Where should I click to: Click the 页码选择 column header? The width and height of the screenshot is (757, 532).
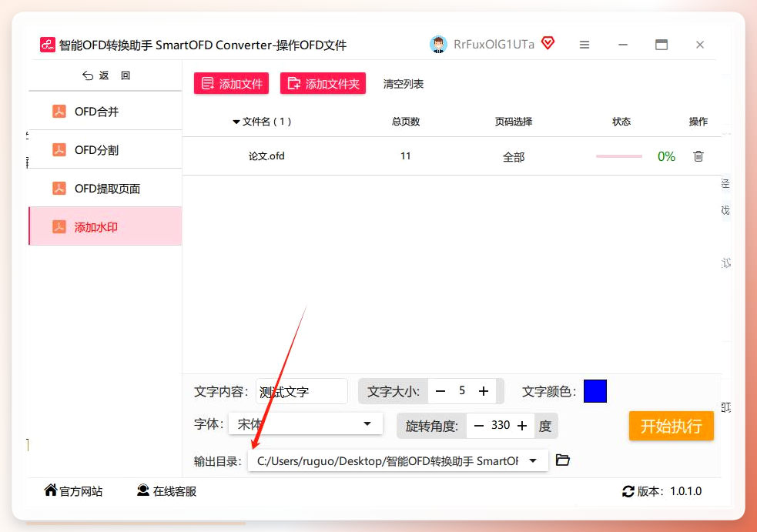click(x=513, y=122)
